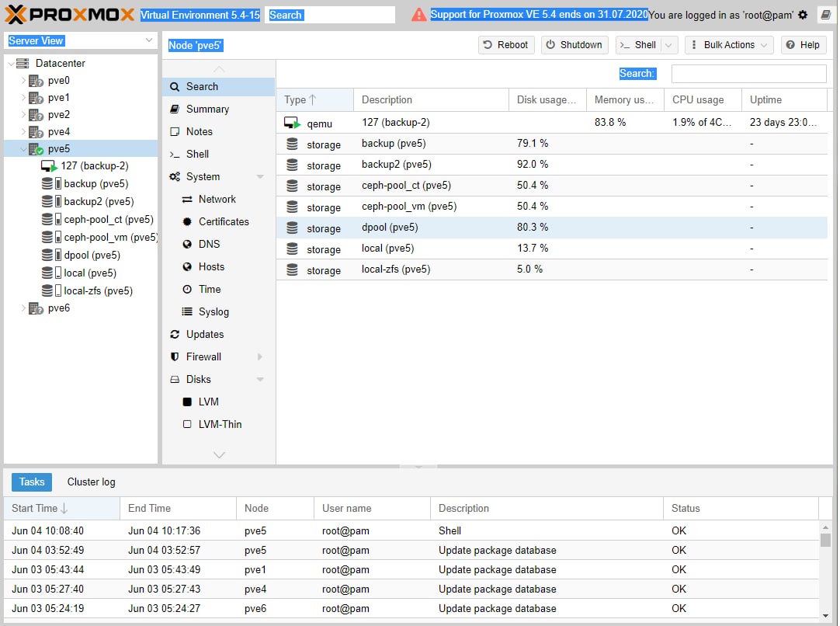840x626 pixels.
Task: Click the pve2 node icon
Action: coord(36,115)
